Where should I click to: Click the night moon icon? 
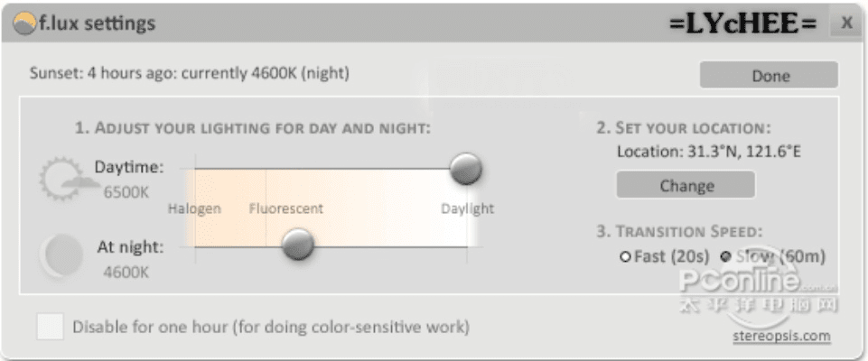click(x=57, y=256)
